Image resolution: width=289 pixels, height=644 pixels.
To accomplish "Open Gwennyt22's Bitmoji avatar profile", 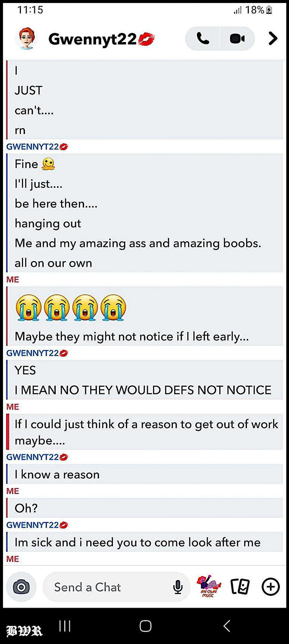I will pyautogui.click(x=27, y=38).
